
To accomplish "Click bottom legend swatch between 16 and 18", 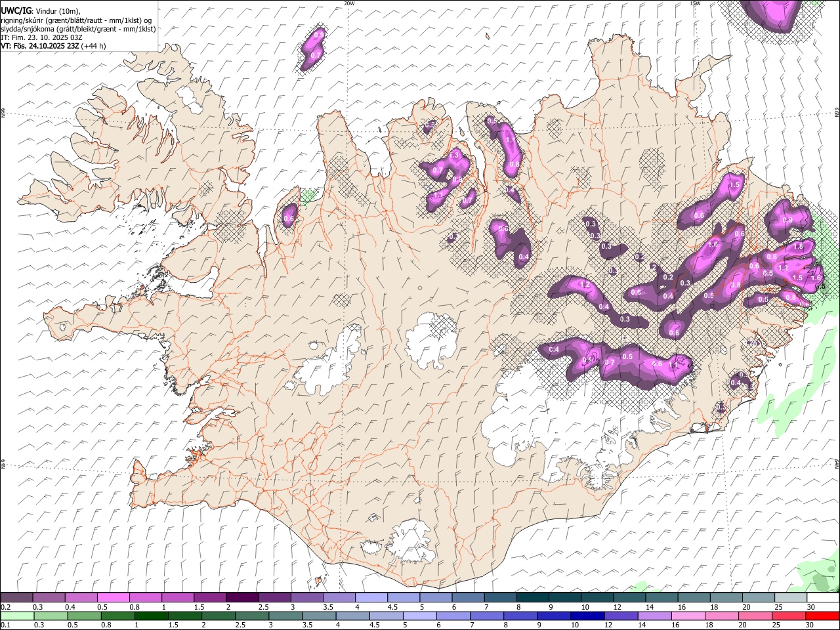I will [x=687, y=616].
